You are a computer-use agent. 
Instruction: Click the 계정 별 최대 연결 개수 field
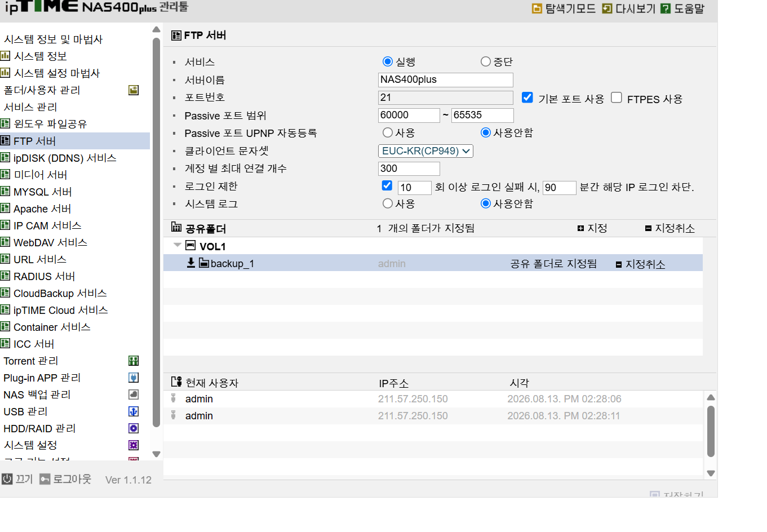coord(409,169)
